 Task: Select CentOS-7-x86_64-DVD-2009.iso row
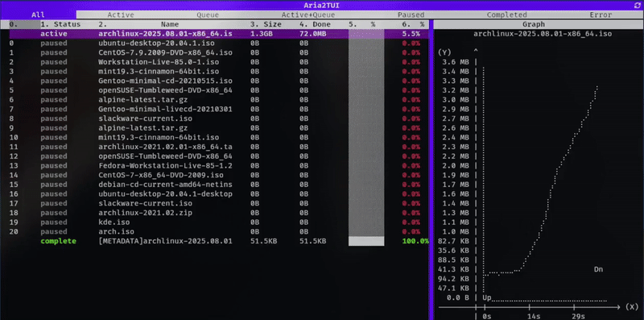(218, 175)
